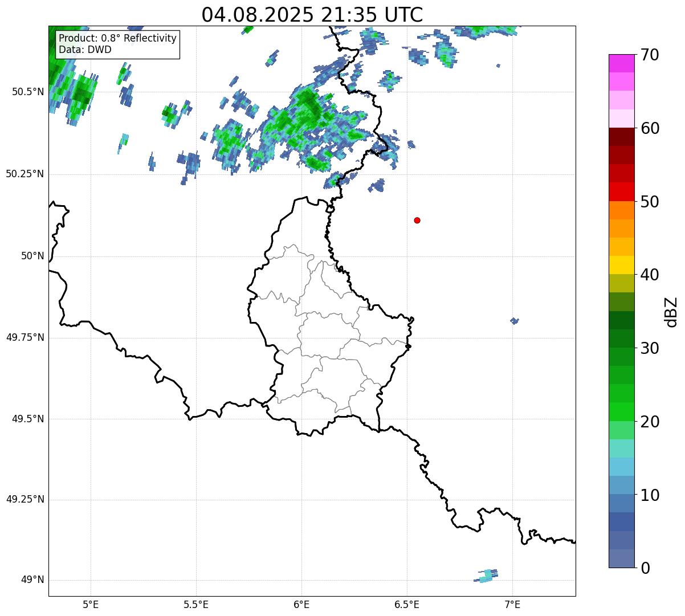Click the small isolated echo near 7°E, 49.8°N

[x=515, y=321]
